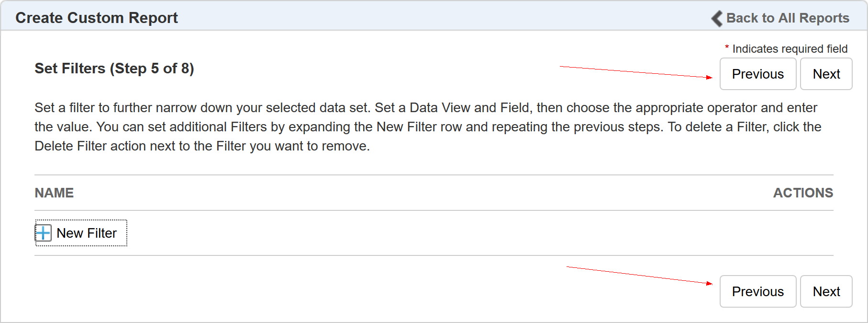Click the Indicates required field note
The image size is (868, 323).
[790, 49]
